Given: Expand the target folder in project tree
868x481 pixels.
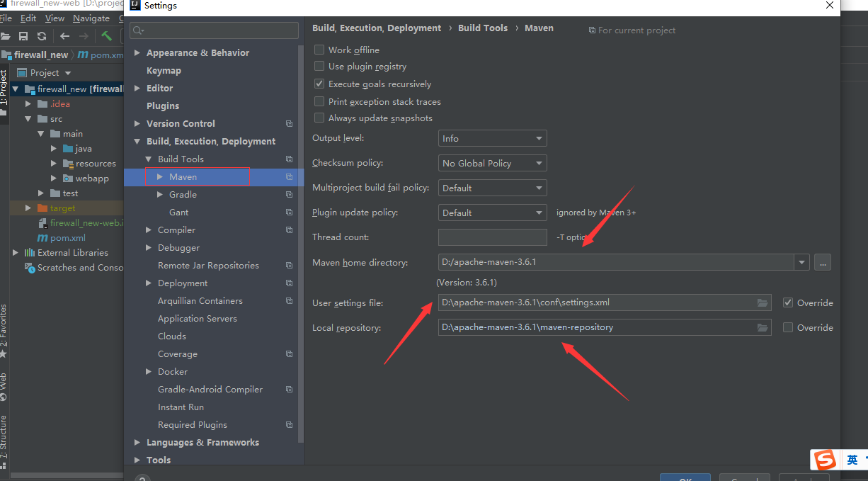Looking at the screenshot, I should pos(28,208).
